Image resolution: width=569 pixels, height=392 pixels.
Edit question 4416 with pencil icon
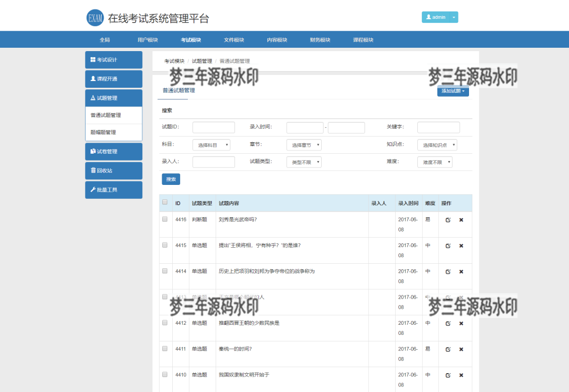pos(448,220)
